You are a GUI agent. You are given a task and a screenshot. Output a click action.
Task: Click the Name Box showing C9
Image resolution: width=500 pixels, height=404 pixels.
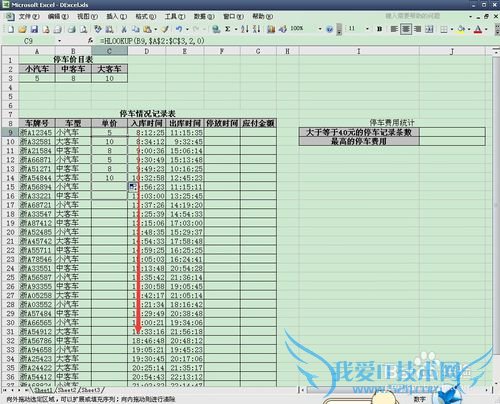point(29,41)
